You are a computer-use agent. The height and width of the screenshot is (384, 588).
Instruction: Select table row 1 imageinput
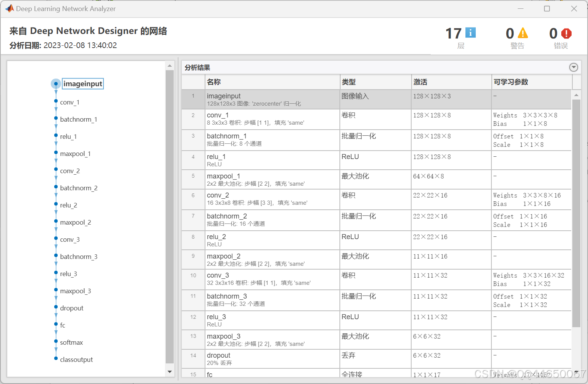click(376, 100)
